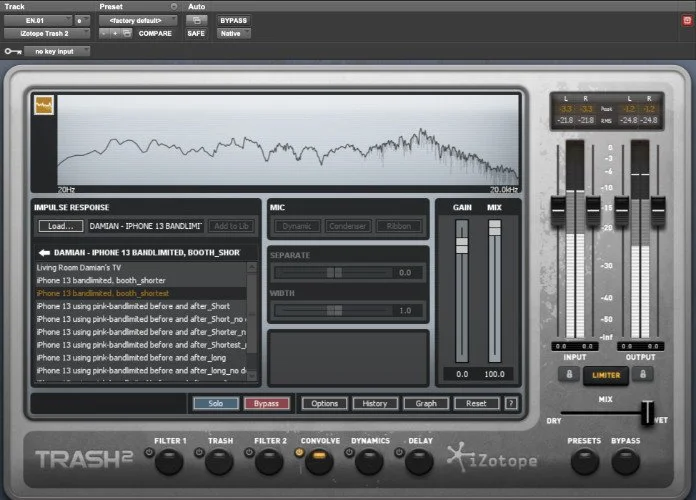Click the Dry/Wet mix slider handle

(648, 413)
